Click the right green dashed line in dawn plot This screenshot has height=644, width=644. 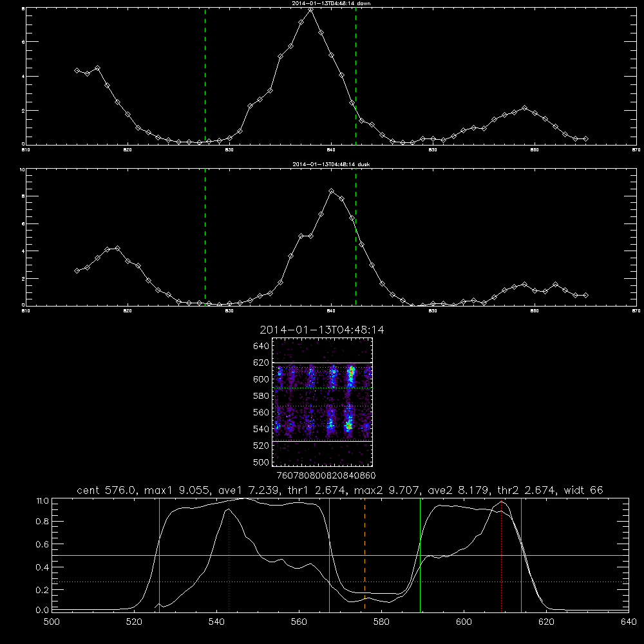(x=355, y=77)
